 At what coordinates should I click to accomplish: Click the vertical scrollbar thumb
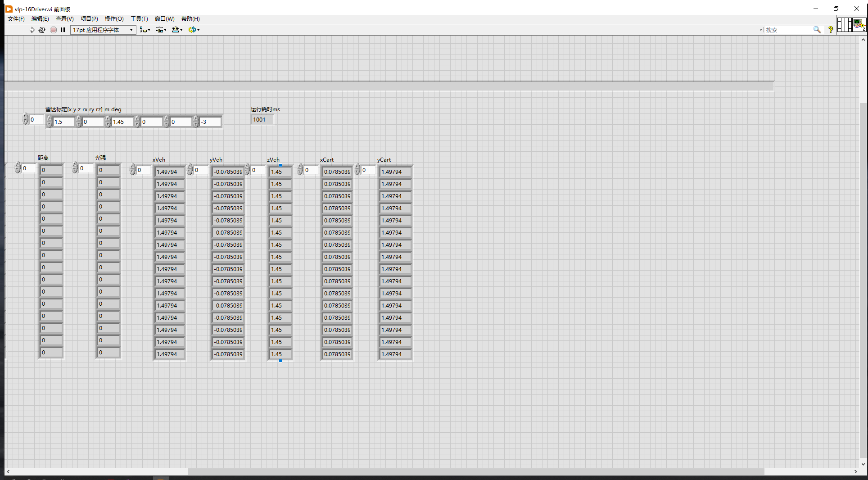click(863, 280)
